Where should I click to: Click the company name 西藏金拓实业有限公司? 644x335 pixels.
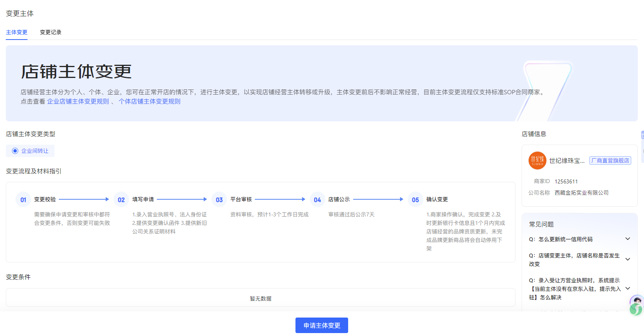pos(581,193)
